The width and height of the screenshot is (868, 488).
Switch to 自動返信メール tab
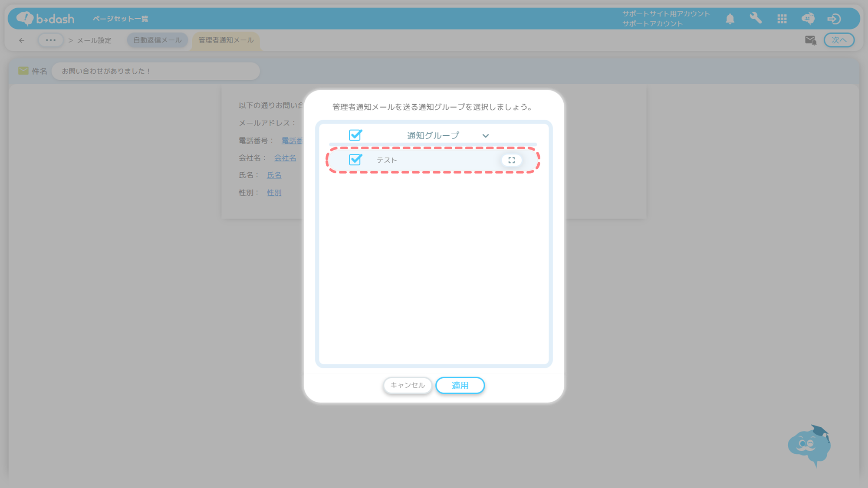click(x=157, y=40)
